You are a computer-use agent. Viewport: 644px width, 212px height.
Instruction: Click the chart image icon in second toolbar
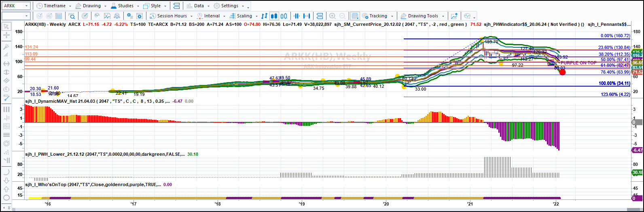(x=107, y=16)
